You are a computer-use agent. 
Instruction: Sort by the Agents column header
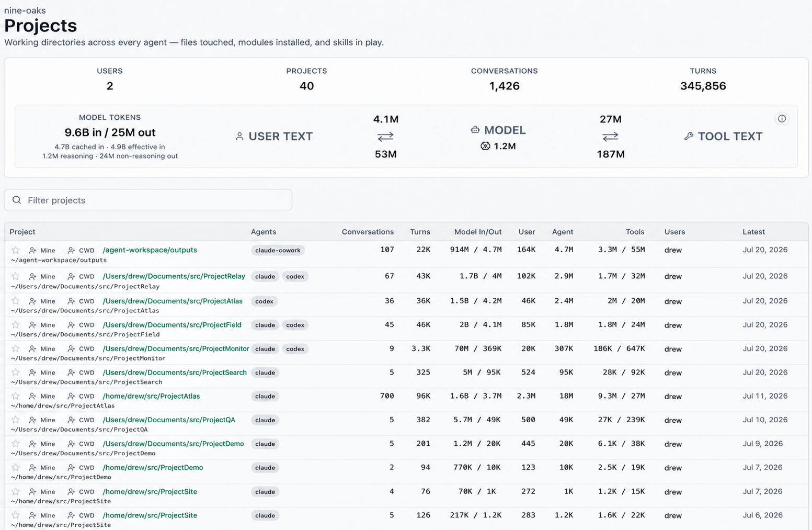(x=264, y=232)
